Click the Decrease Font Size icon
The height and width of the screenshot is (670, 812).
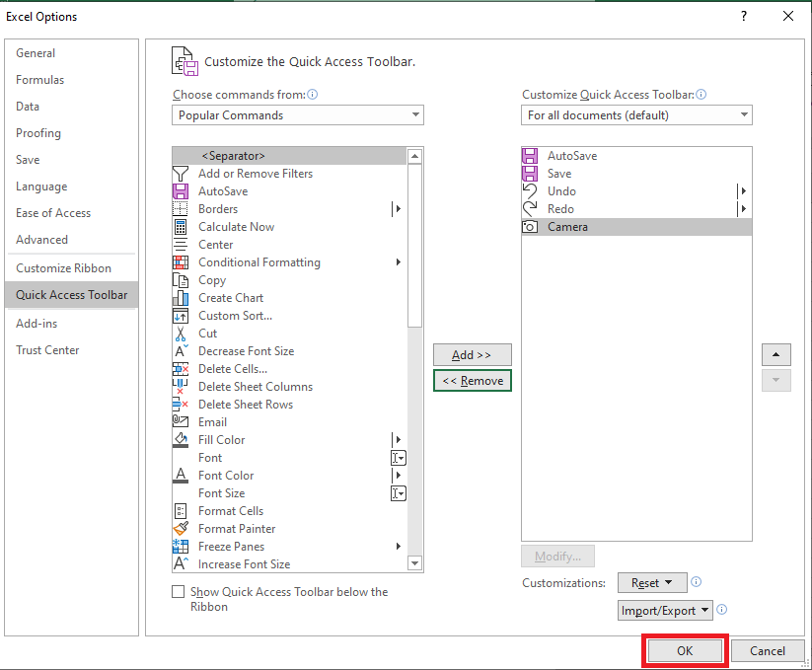[181, 351]
